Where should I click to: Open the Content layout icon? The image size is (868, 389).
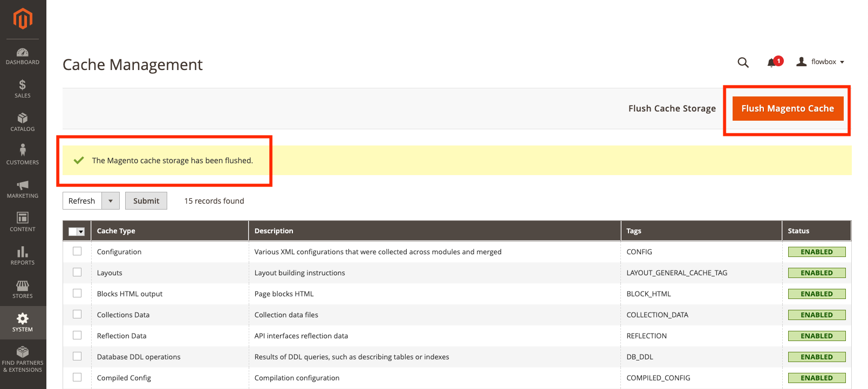(x=23, y=218)
